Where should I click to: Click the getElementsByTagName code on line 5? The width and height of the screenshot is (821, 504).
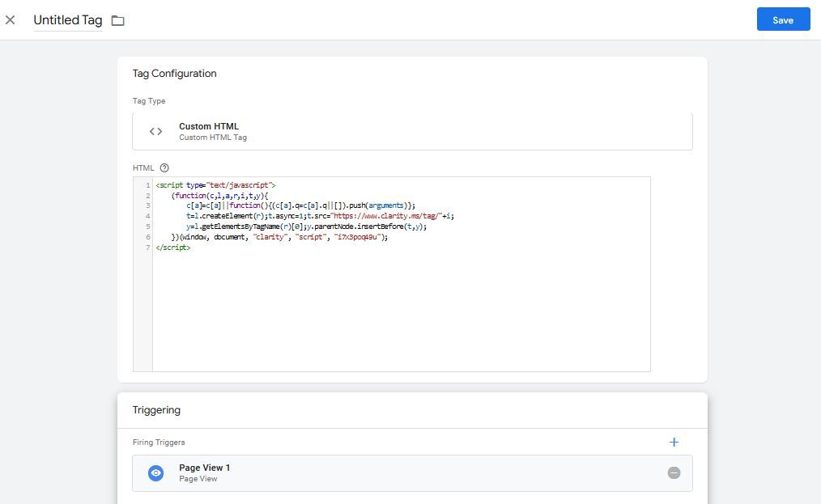pyautogui.click(x=242, y=227)
